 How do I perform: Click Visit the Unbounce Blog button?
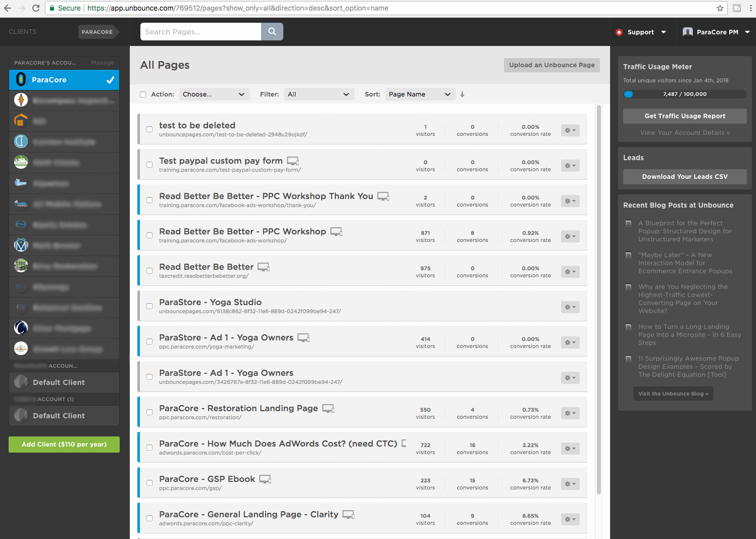pyautogui.click(x=673, y=394)
